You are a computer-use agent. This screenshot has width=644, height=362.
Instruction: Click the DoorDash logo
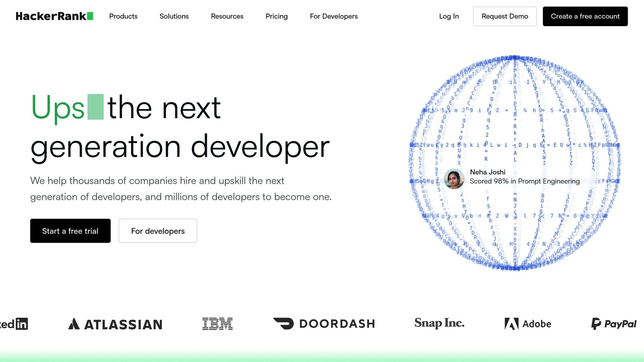(324, 324)
